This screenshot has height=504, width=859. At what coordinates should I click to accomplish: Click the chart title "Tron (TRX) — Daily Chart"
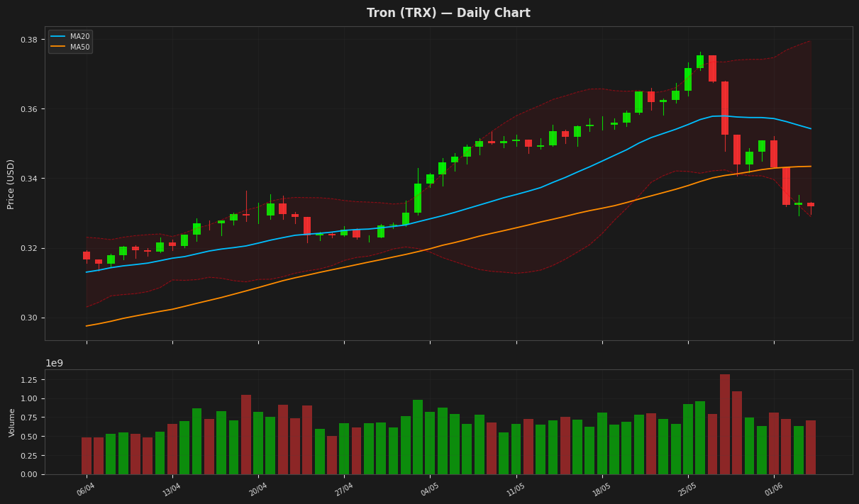(x=448, y=13)
